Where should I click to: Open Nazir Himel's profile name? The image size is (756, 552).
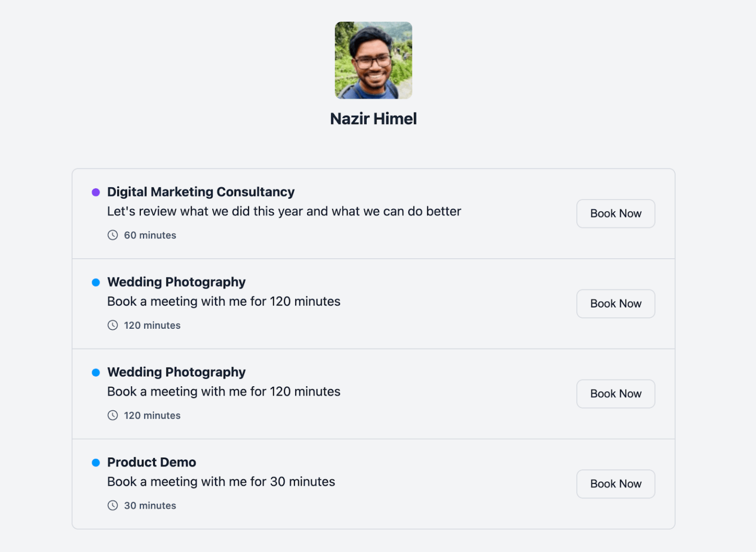coord(373,118)
